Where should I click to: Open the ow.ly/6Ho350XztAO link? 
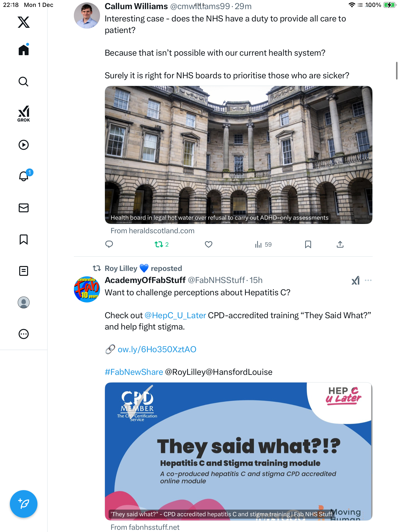pyautogui.click(x=157, y=349)
